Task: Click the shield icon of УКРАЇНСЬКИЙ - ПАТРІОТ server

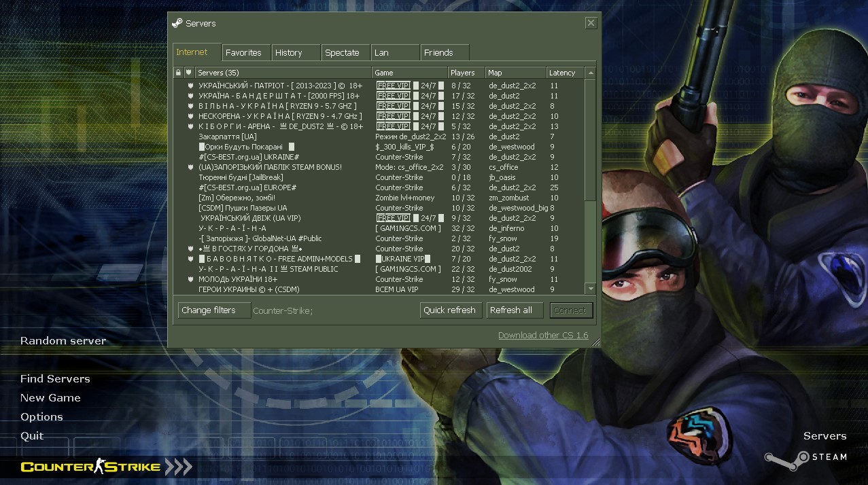Action: click(x=191, y=86)
